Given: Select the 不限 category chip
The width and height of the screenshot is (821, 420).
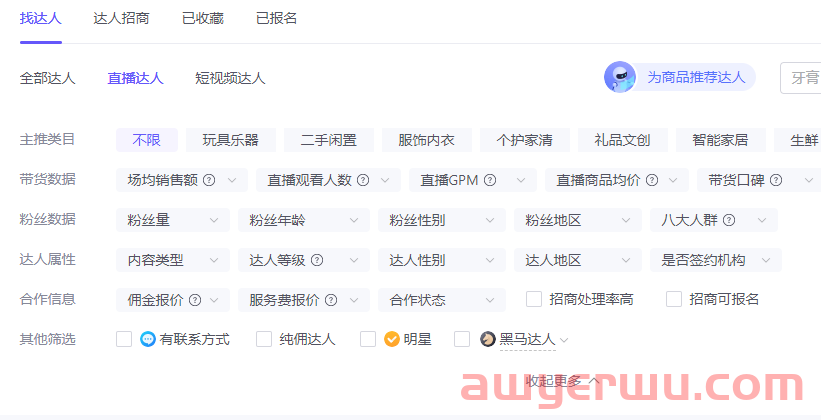Looking at the screenshot, I should pyautogui.click(x=147, y=140).
